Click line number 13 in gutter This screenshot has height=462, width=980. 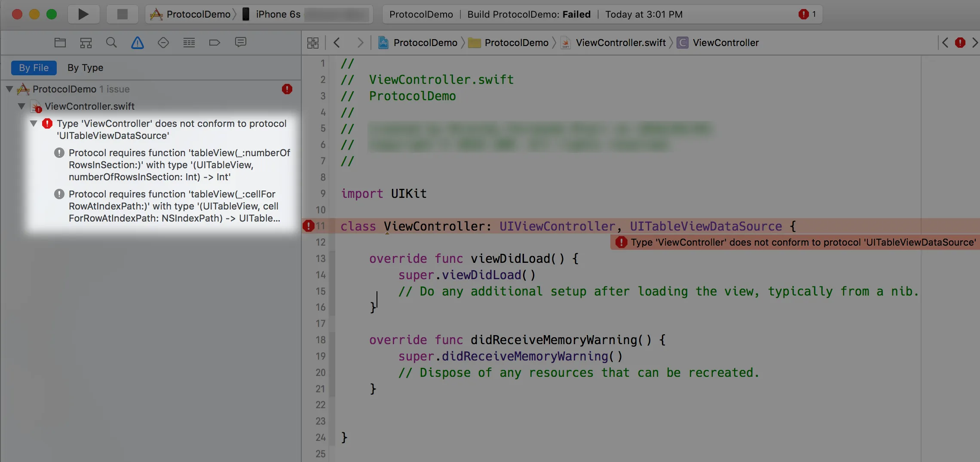(321, 259)
